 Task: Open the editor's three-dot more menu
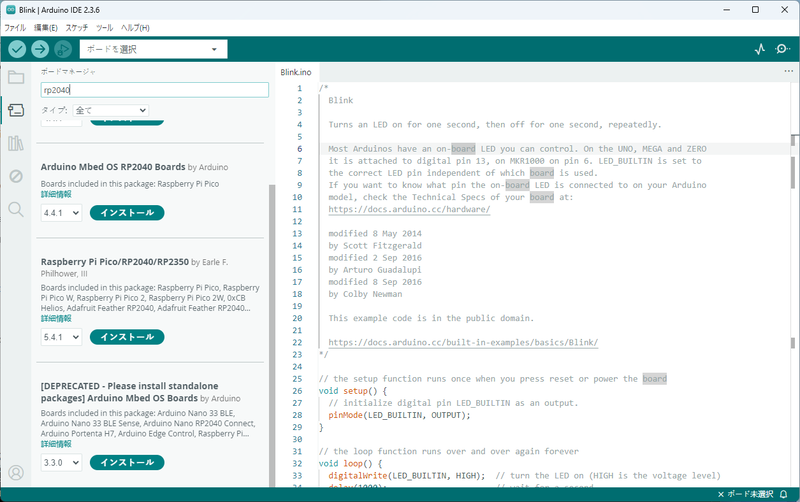tap(789, 71)
